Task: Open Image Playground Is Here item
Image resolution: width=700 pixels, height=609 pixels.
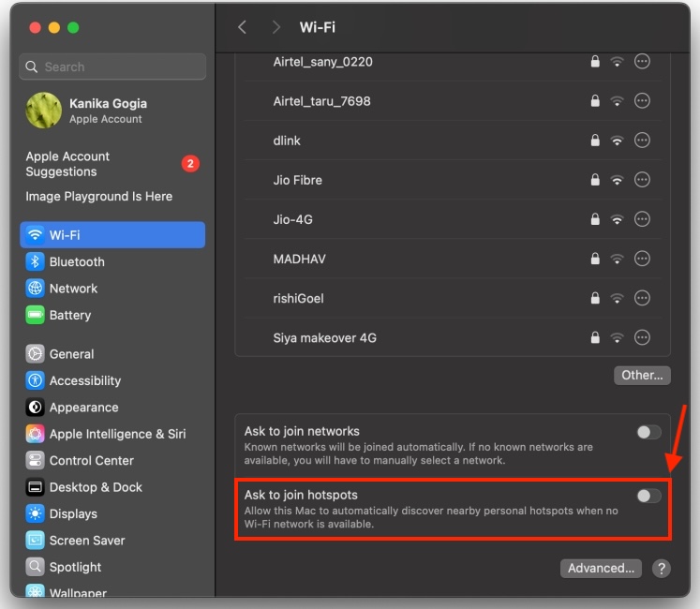Action: coord(99,197)
